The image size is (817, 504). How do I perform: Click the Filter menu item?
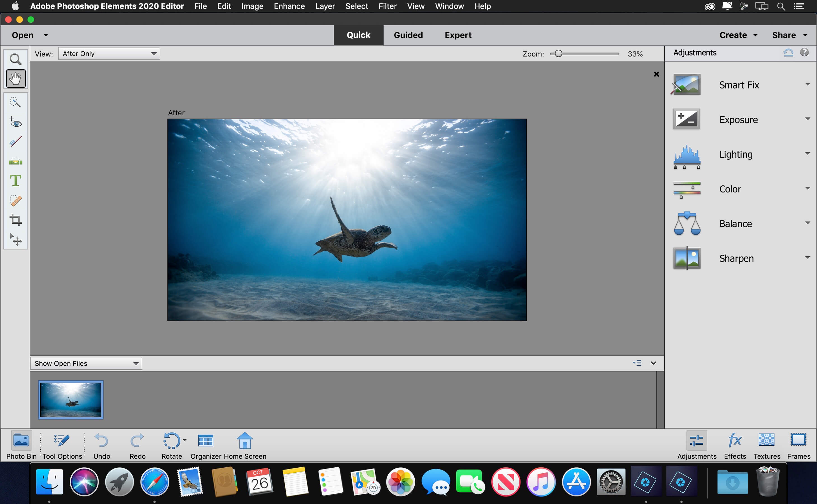pyautogui.click(x=388, y=6)
